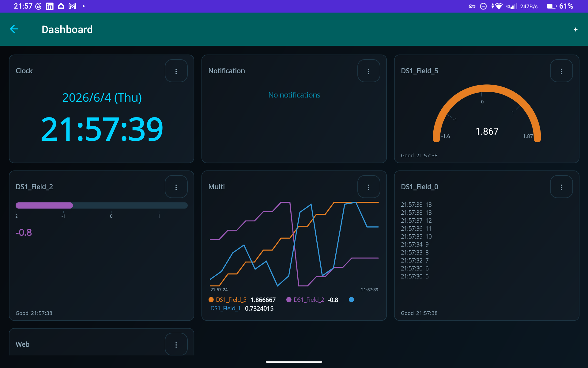Open the Notification card options menu
This screenshot has height=368, width=588.
point(369,71)
